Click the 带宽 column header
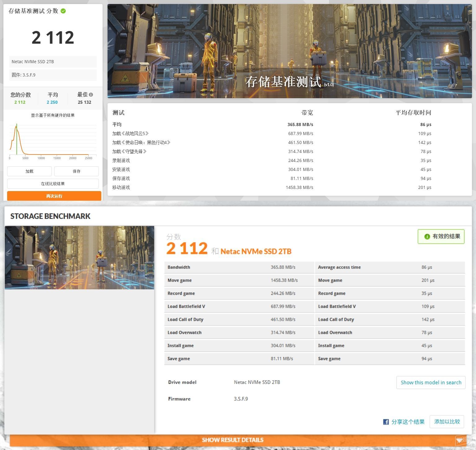The width and height of the screenshot is (476, 450). [x=307, y=113]
